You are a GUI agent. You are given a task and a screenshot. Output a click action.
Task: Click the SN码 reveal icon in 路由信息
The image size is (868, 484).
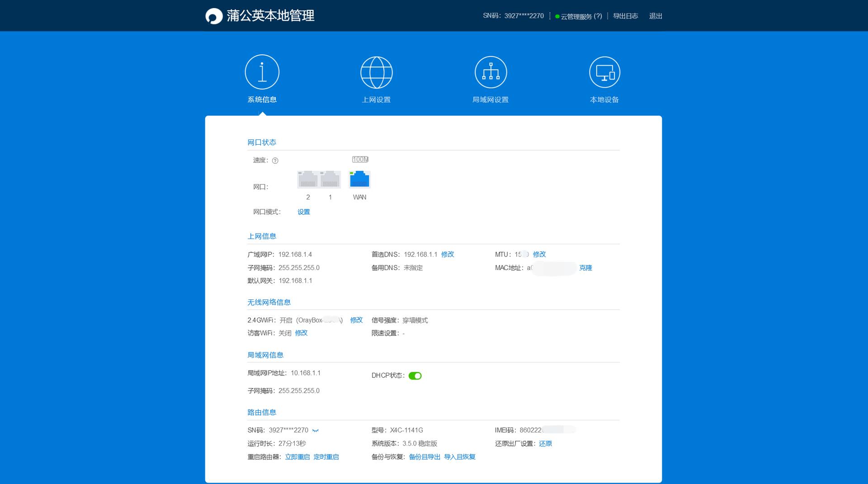point(315,431)
